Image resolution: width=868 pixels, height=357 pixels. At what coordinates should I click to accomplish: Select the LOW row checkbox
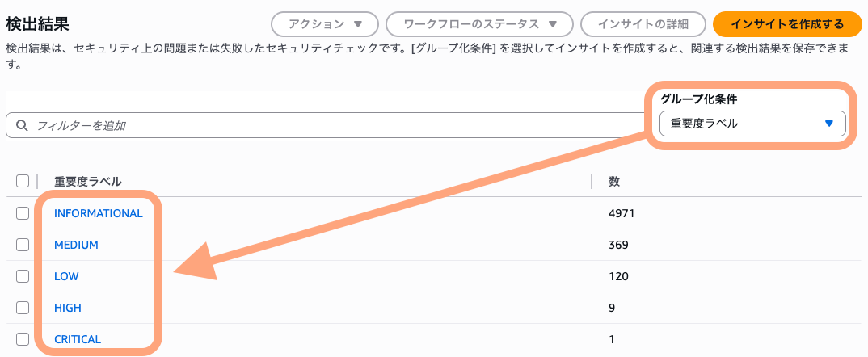click(x=23, y=276)
